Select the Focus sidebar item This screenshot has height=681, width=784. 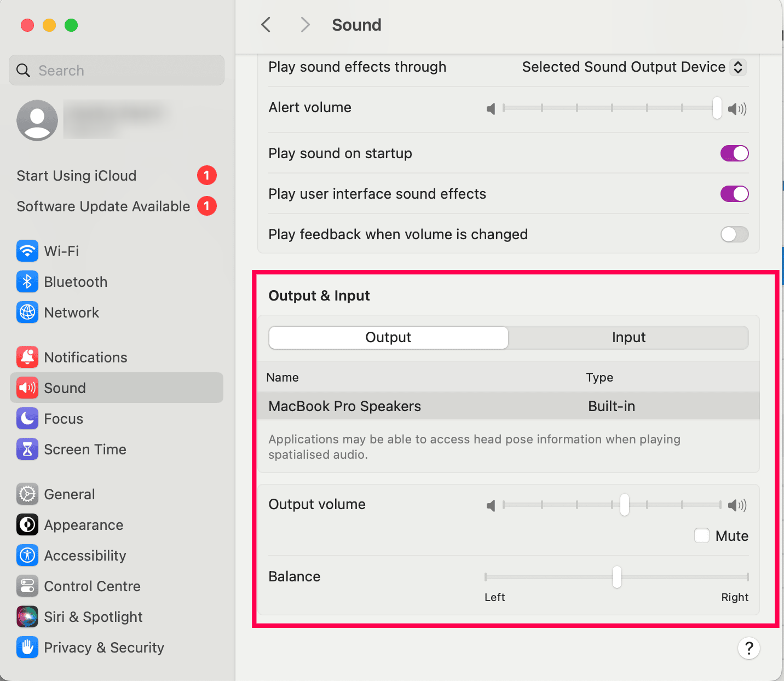point(117,419)
